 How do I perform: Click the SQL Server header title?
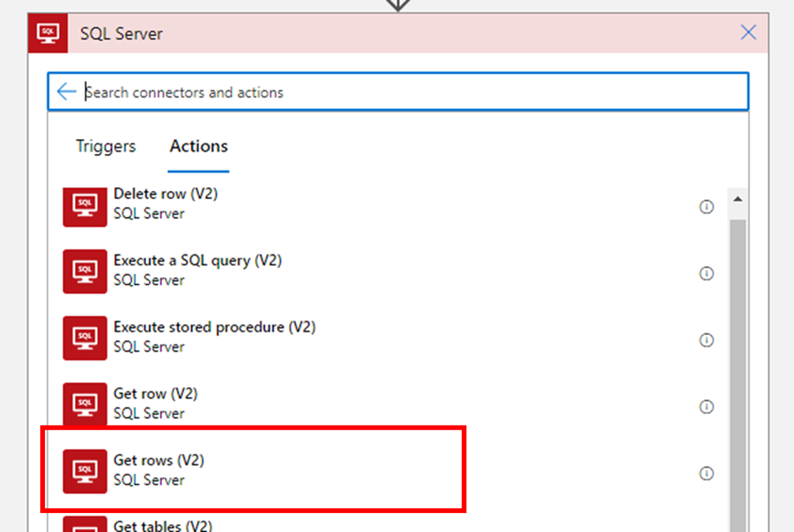(122, 34)
